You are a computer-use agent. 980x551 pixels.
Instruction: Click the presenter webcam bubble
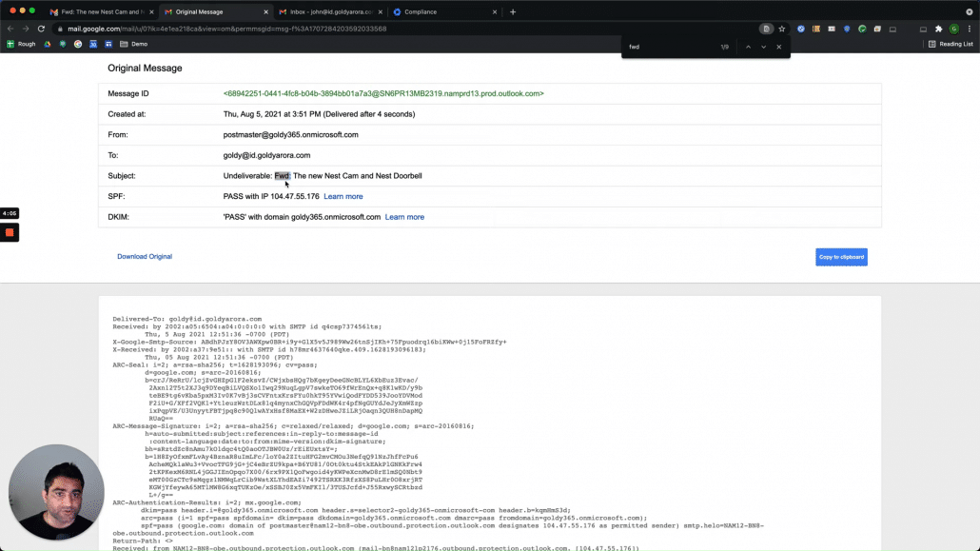[x=56, y=492]
